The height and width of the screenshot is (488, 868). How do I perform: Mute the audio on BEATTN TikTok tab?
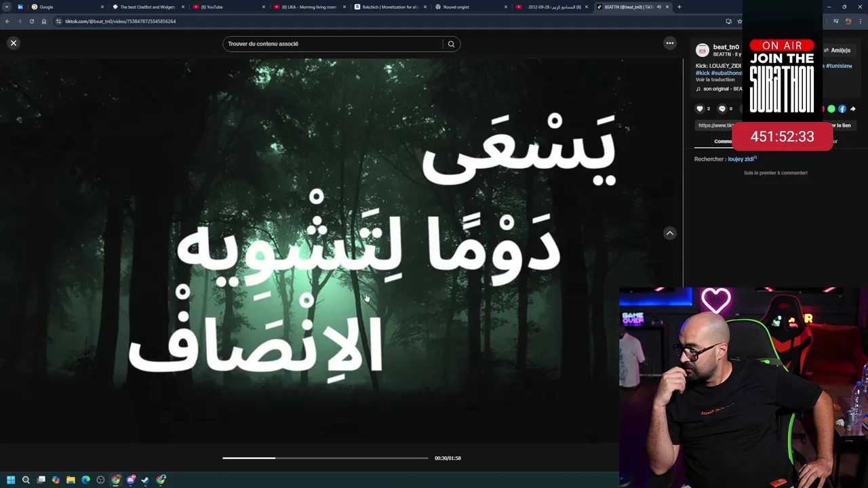coord(658,7)
